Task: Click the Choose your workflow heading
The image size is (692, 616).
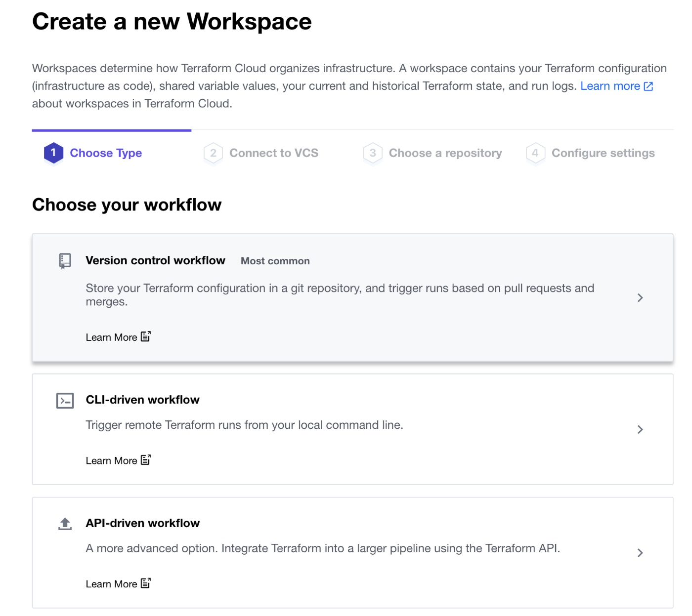Action: click(x=127, y=205)
